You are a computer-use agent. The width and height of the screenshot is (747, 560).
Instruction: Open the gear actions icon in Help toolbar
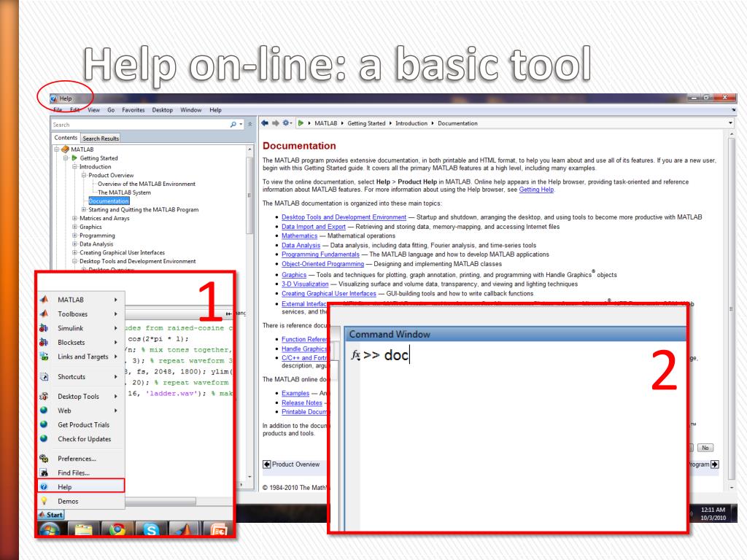(286, 122)
